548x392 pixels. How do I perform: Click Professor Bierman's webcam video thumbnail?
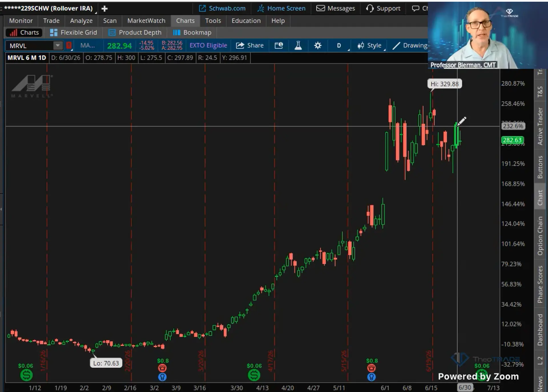pos(488,35)
